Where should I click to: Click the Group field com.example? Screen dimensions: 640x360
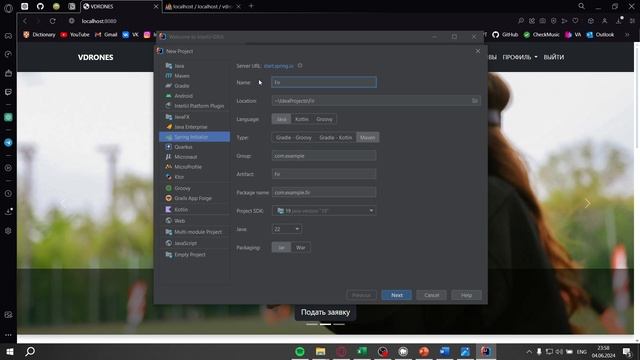tap(324, 156)
